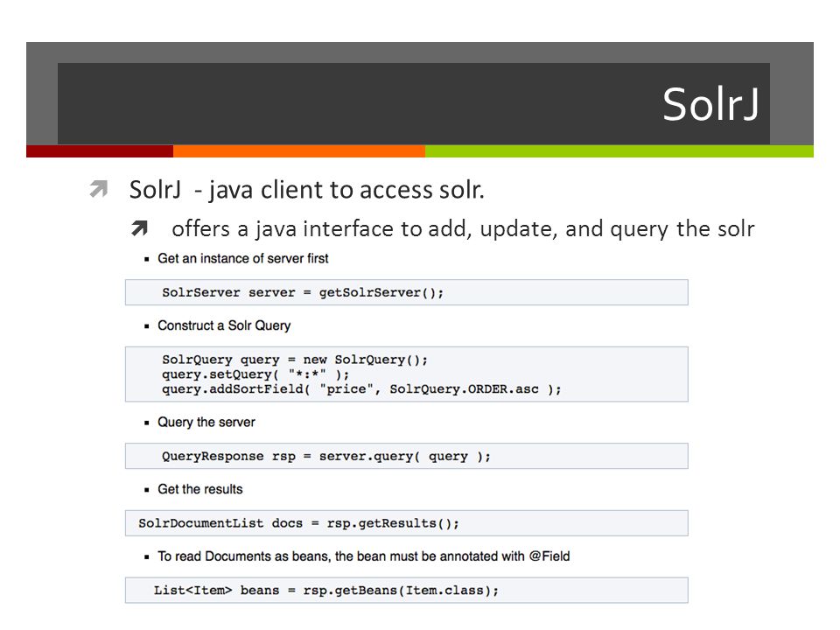
Task: Click the 'SolrDocumentList docs' code box
Action: coord(407,523)
